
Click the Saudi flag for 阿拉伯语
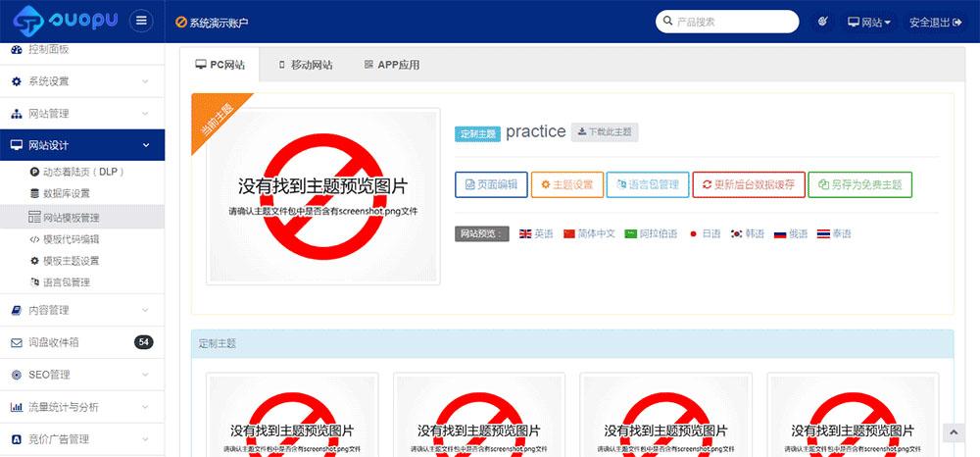tap(630, 233)
